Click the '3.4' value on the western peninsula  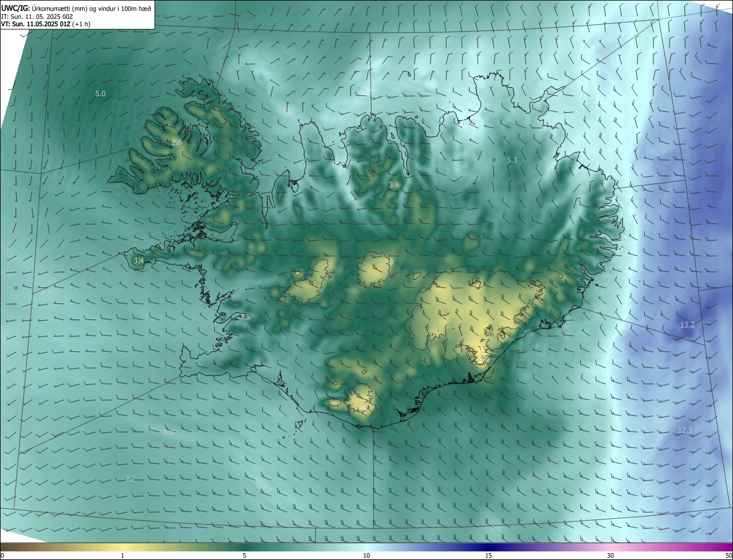click(x=139, y=261)
